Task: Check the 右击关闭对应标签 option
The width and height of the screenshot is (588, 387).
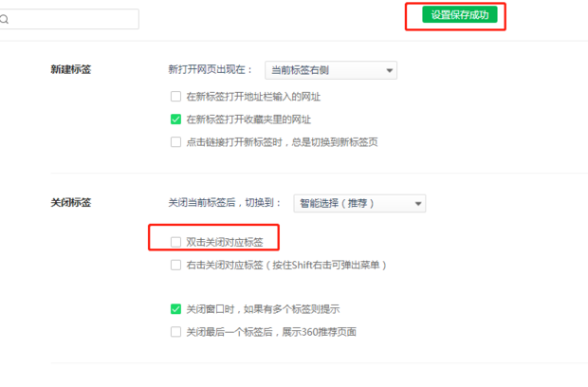Action: (175, 266)
